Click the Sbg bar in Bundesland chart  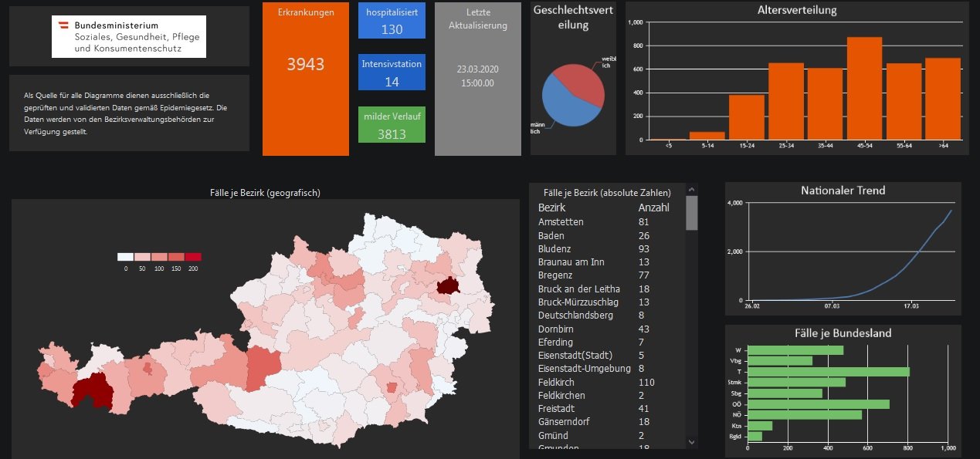point(785,393)
